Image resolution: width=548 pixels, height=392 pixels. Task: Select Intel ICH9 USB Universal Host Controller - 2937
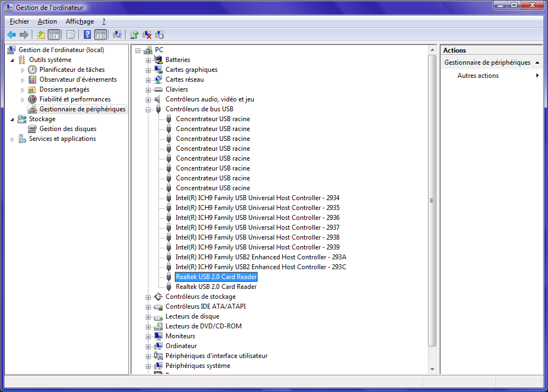[258, 228]
